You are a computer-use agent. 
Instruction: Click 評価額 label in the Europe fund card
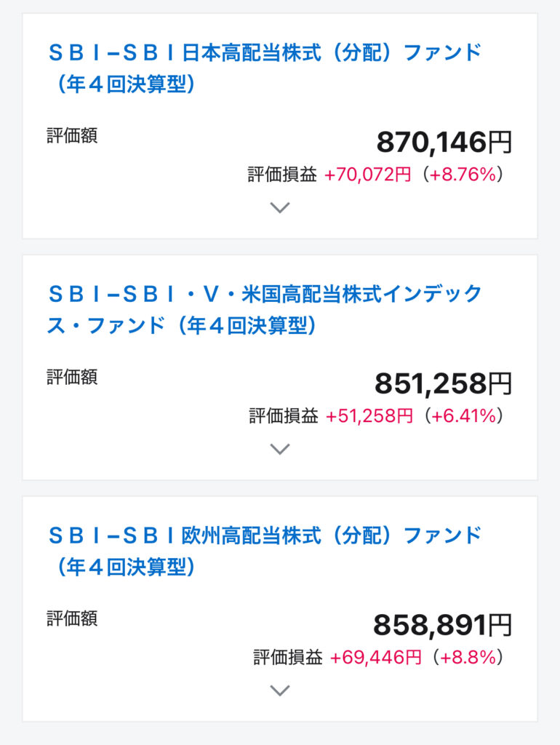[x=72, y=618]
